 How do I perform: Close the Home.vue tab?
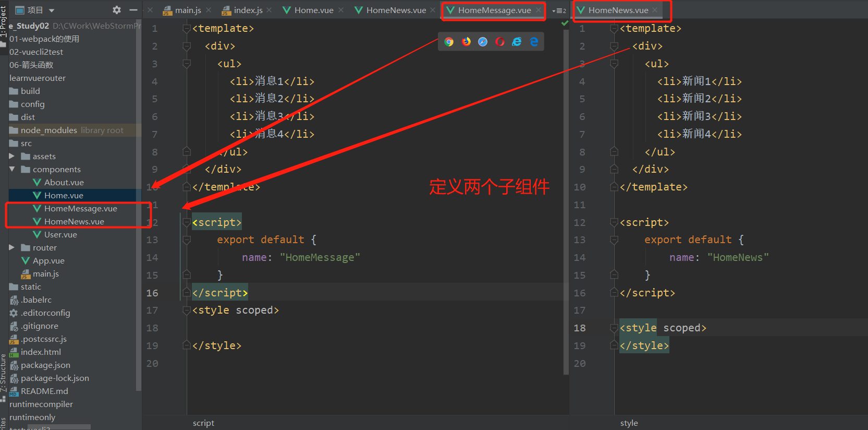click(x=341, y=10)
